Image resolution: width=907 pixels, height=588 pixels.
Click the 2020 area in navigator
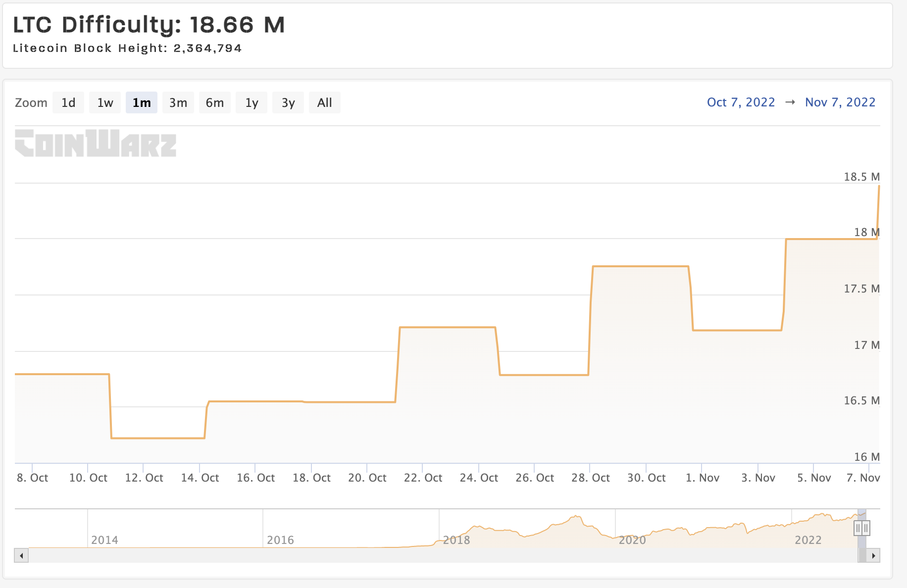pyautogui.click(x=632, y=540)
